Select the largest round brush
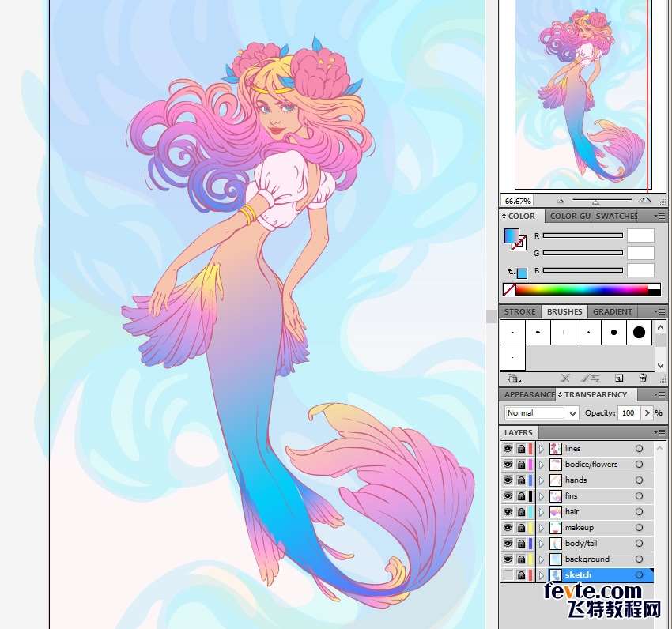Image resolution: width=672 pixels, height=629 pixels. (639, 332)
